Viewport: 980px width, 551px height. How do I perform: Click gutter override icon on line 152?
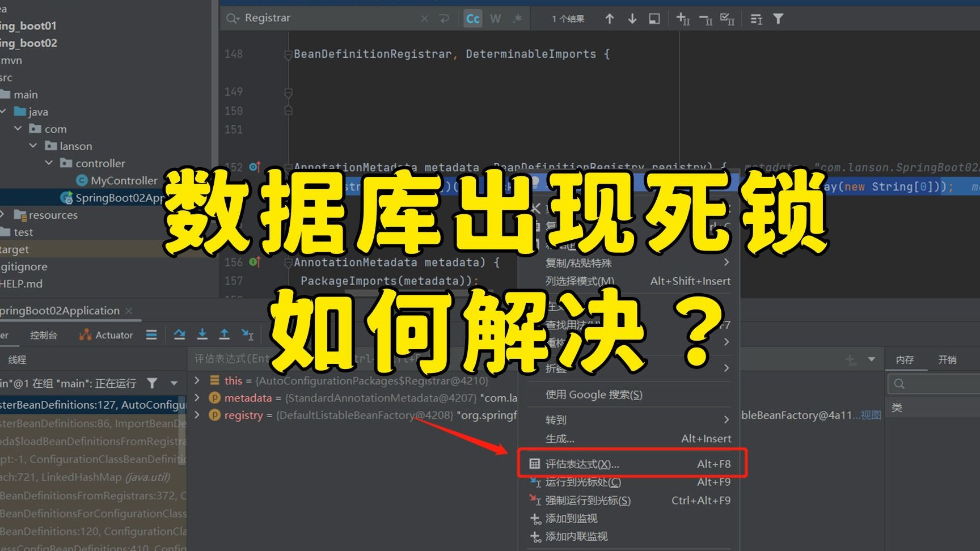click(255, 167)
